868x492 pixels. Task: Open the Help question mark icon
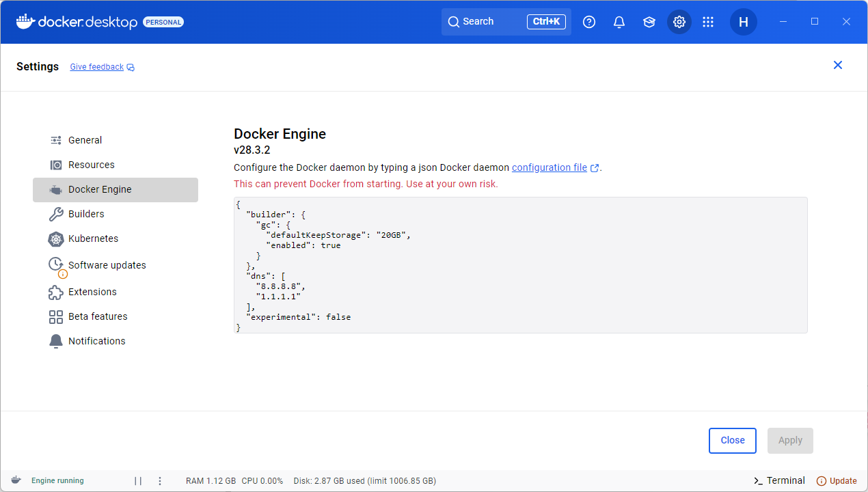coord(589,22)
